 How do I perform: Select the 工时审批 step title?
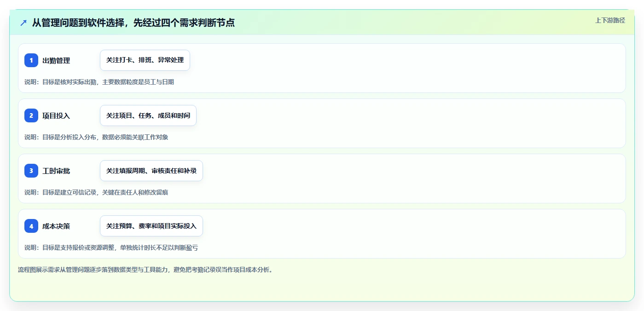[56, 171]
